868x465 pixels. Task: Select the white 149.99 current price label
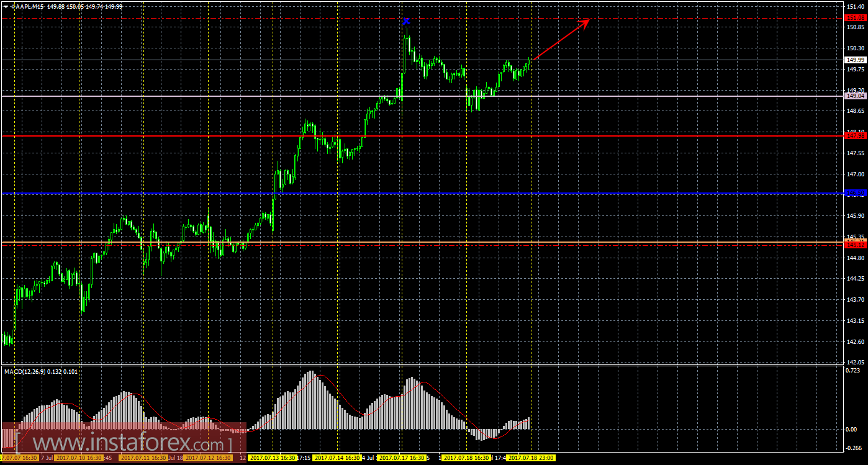coord(856,60)
